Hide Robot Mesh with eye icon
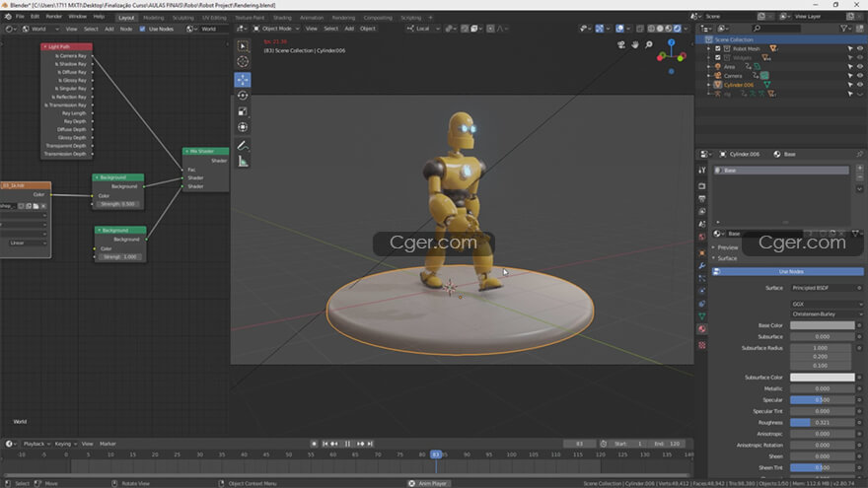 (860, 48)
